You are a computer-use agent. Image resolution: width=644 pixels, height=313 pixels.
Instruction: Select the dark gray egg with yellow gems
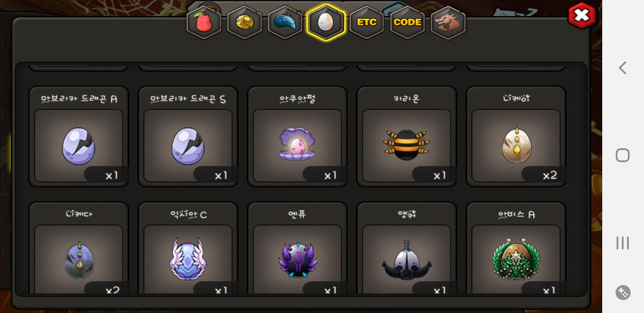click(x=79, y=248)
